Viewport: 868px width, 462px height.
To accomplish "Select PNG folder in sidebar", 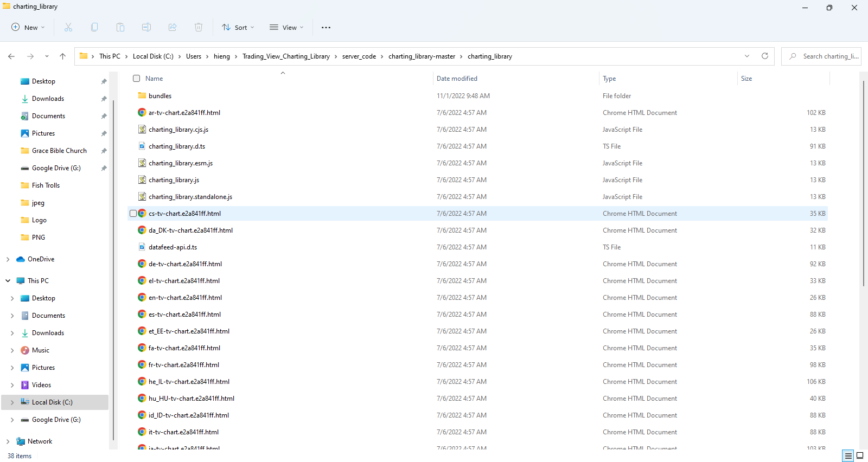I will pyautogui.click(x=39, y=238).
